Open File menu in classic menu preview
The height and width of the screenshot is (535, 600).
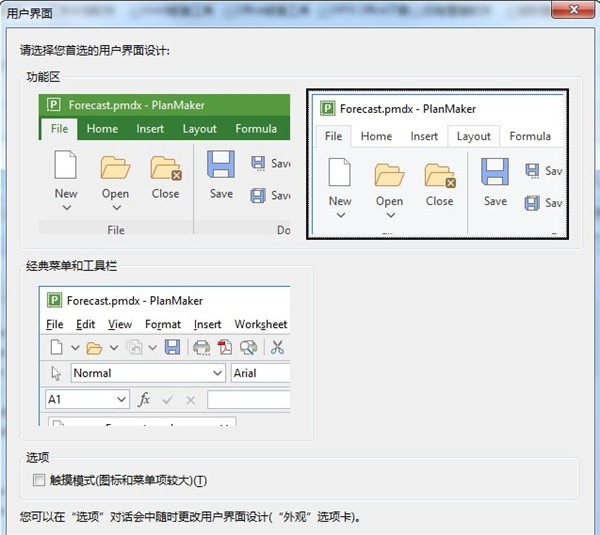click(x=54, y=325)
